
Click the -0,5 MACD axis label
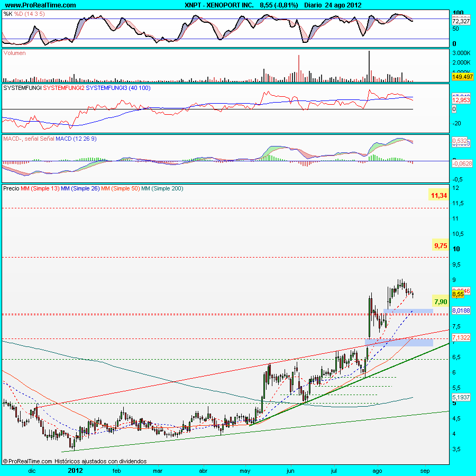coord(457,179)
